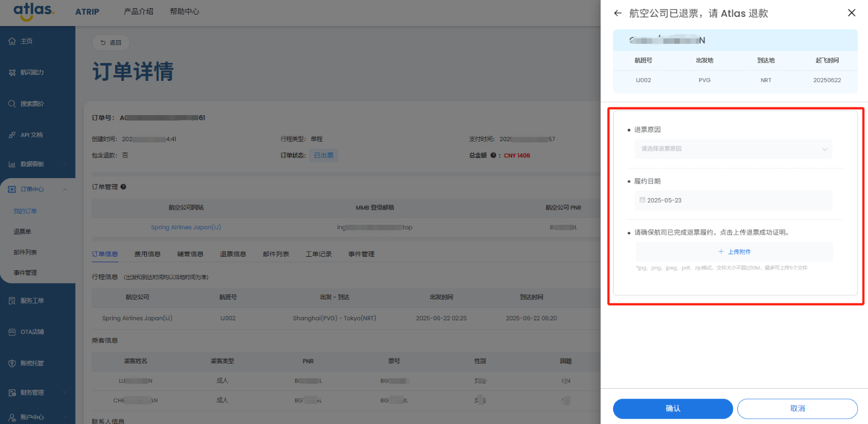Open the work order records tab
Image resolution: width=868 pixels, height=424 pixels.
(x=318, y=254)
